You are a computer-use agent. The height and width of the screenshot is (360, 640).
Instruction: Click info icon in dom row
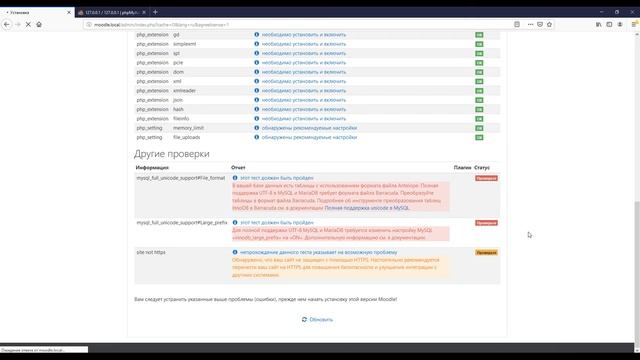click(257, 72)
